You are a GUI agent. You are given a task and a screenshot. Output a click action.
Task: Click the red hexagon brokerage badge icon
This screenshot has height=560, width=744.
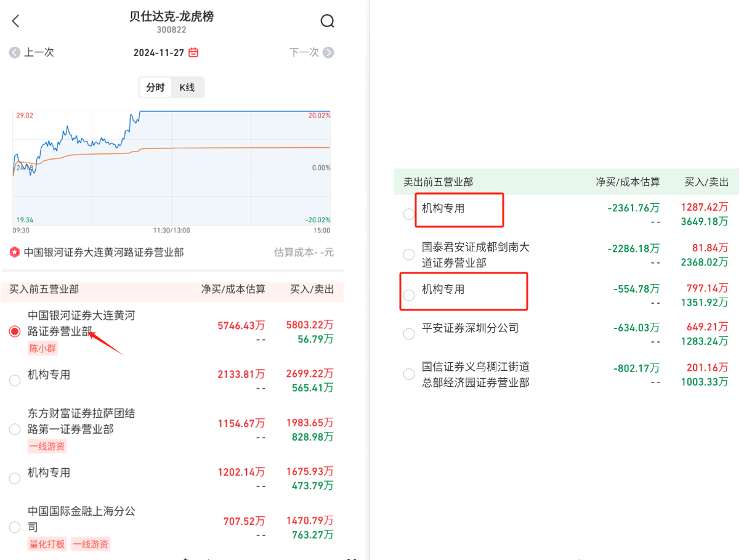point(15,253)
